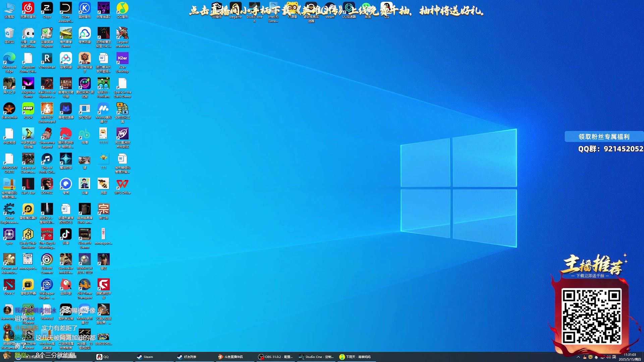Image resolution: width=644 pixels, height=362 pixels.
Task: Open the RailGods of Hysterra icon
Action: pos(47,88)
